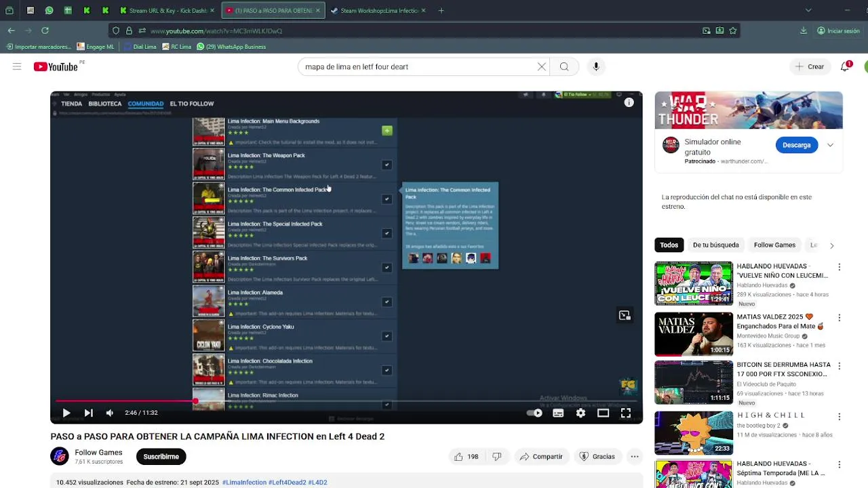
Task: Open video player settings gear
Action: (580, 413)
